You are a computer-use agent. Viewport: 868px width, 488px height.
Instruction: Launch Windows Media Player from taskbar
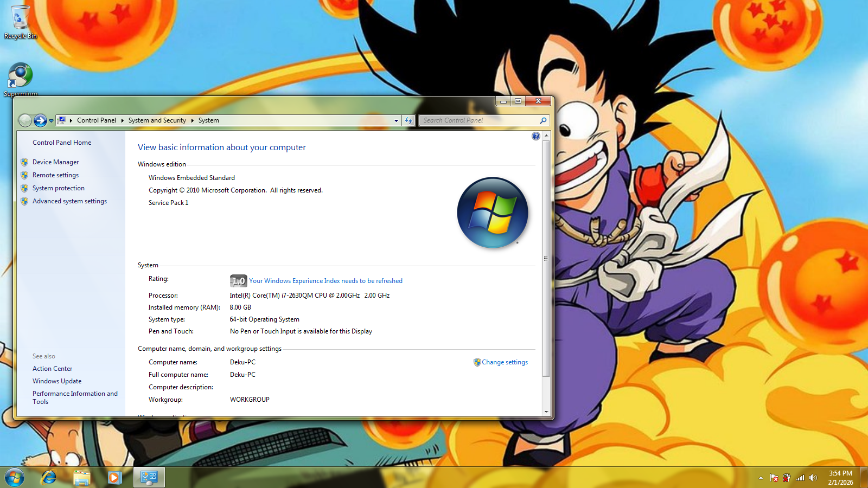pyautogui.click(x=114, y=478)
